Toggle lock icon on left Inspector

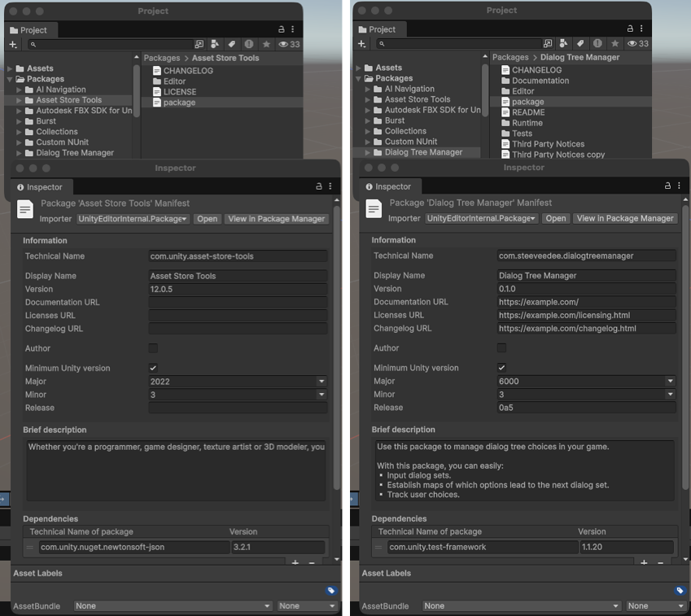(x=318, y=186)
